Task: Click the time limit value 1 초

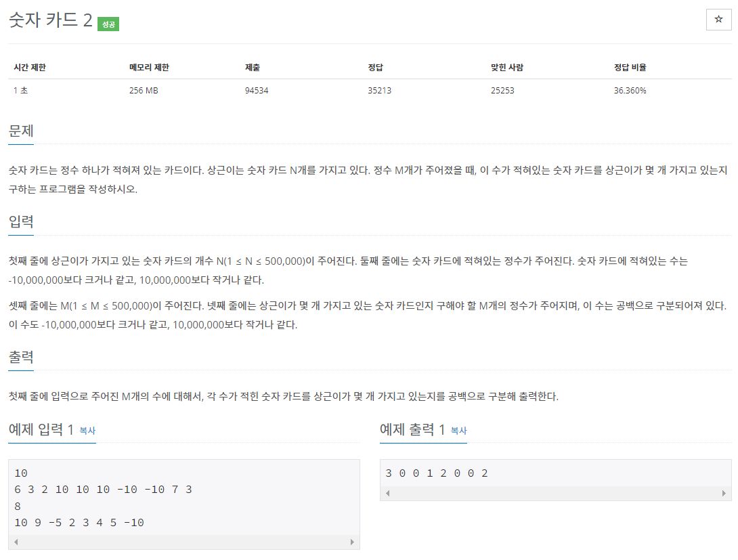Action: [x=21, y=90]
